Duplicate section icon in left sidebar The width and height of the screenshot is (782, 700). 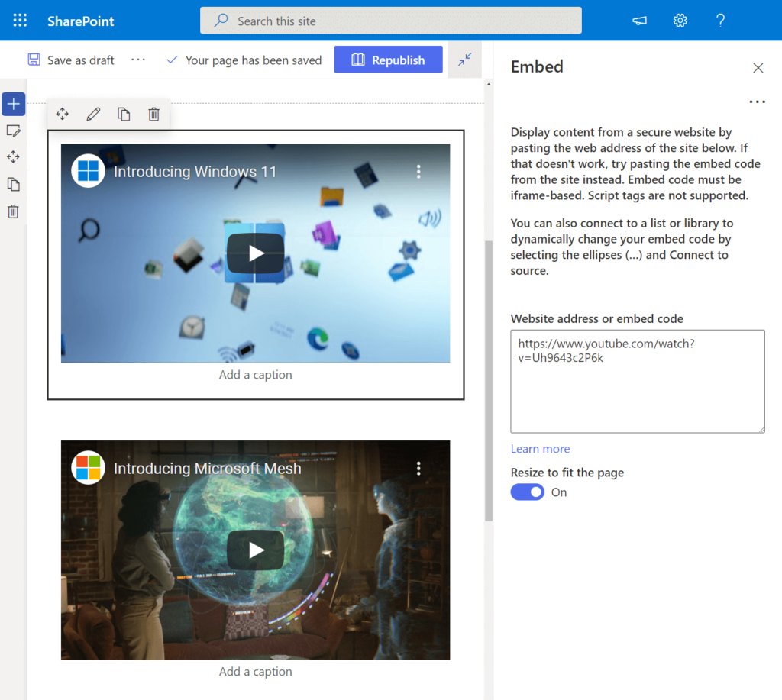[x=14, y=185]
